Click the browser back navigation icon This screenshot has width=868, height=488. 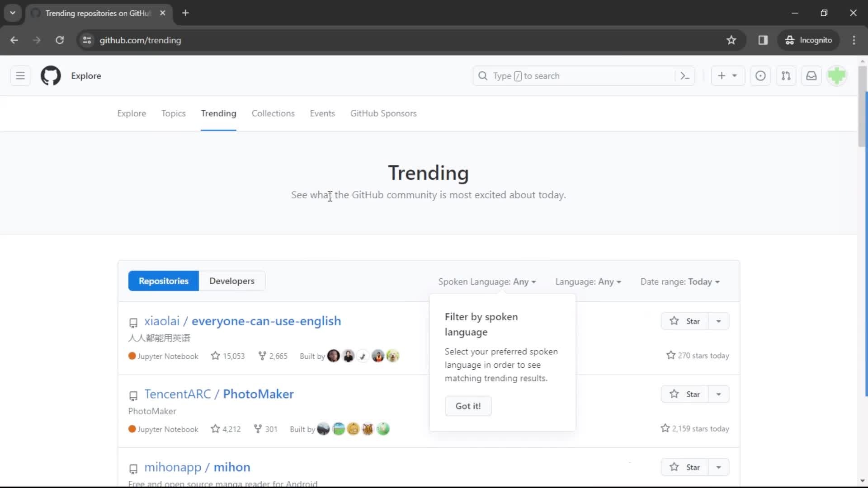[x=14, y=40]
